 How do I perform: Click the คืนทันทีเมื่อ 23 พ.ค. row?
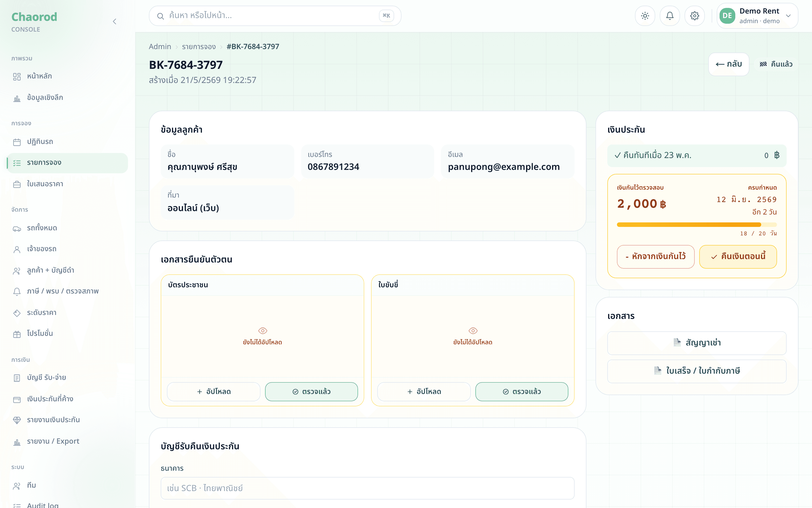click(x=697, y=156)
